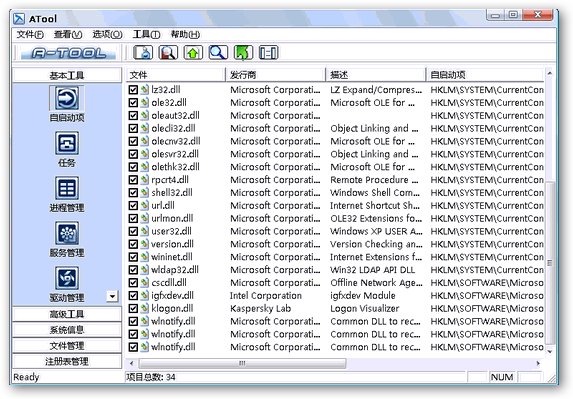Uncheck the wldap32.dll checkbox
573x399 pixels.
click(x=133, y=270)
